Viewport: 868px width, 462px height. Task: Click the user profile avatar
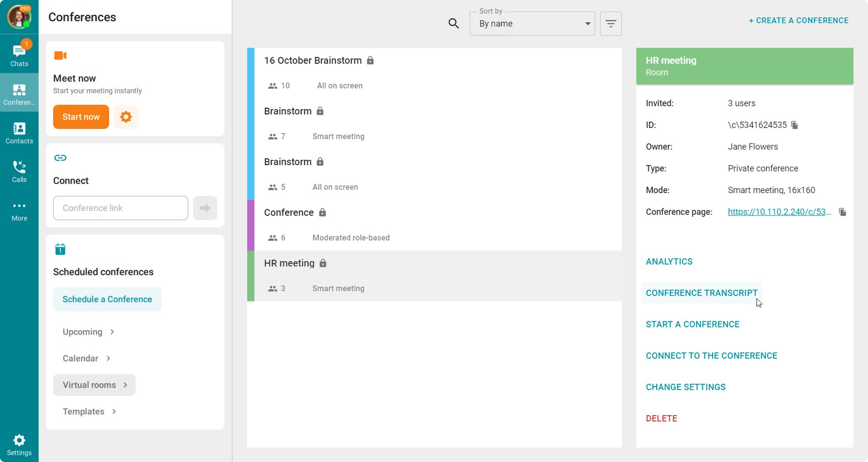pyautogui.click(x=19, y=17)
